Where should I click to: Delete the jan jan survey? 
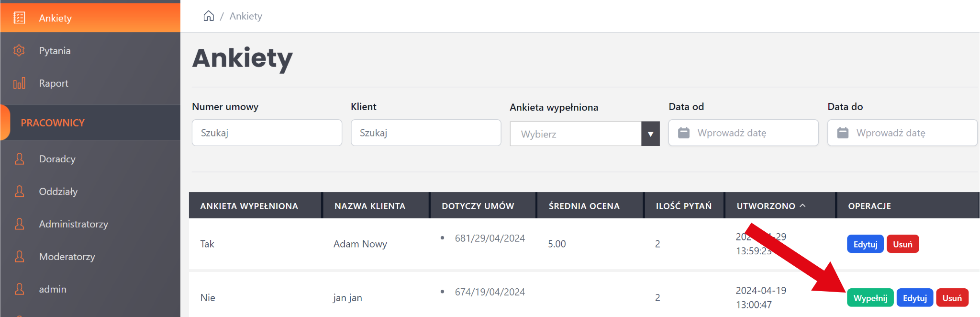[952, 298]
